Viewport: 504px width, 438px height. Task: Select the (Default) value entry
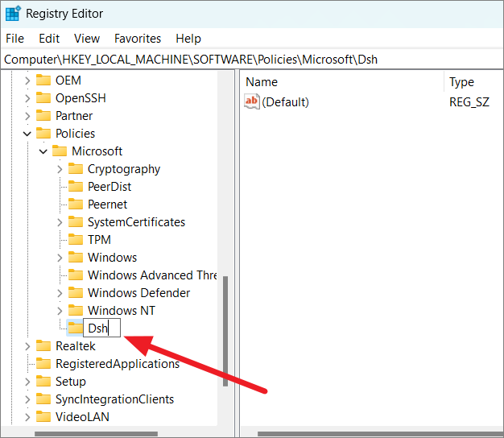[x=285, y=102]
